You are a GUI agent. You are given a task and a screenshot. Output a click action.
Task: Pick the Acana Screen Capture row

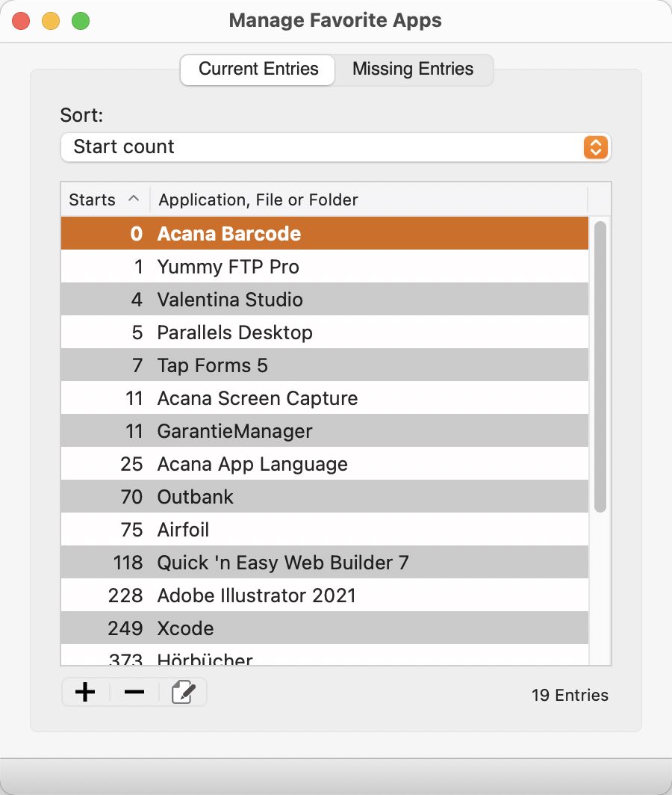(x=257, y=398)
